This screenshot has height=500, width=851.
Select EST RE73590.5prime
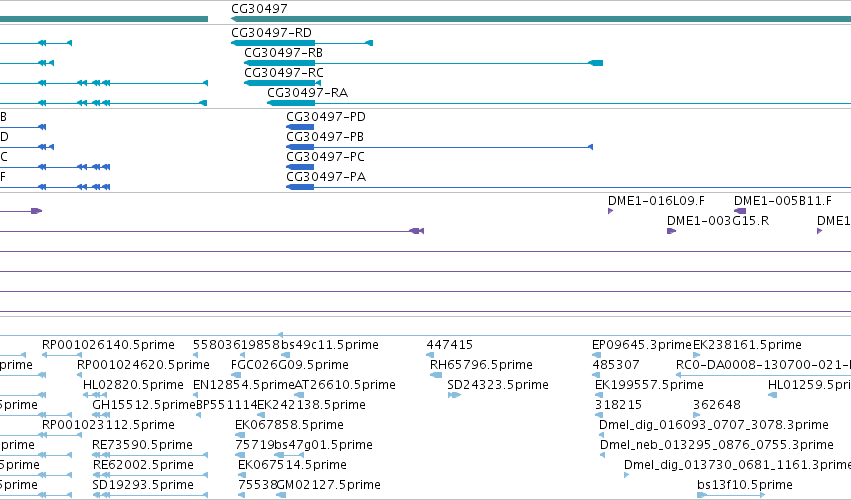click(x=142, y=445)
